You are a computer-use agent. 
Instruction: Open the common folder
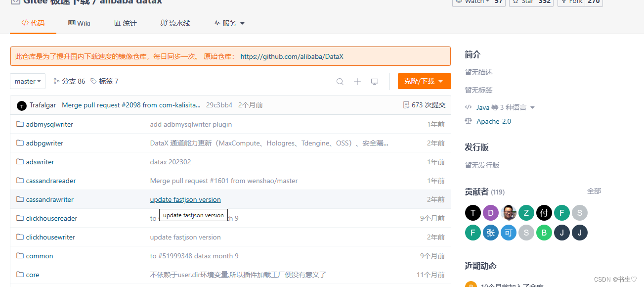[x=40, y=256]
